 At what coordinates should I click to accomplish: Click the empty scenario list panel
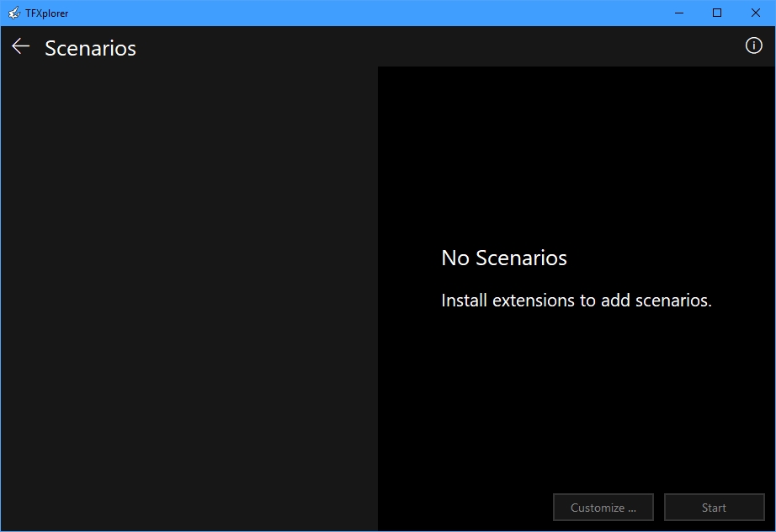[189, 295]
